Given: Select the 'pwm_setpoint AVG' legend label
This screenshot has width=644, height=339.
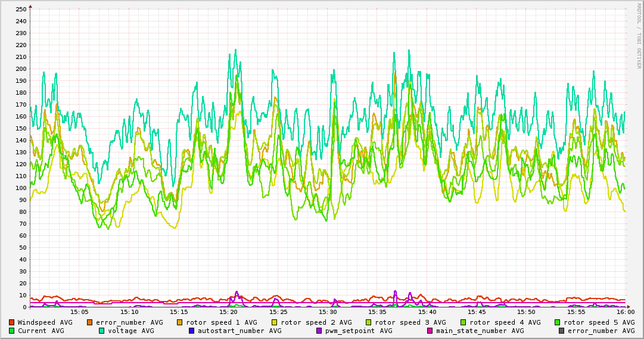Looking at the screenshot, I should click(359, 331).
